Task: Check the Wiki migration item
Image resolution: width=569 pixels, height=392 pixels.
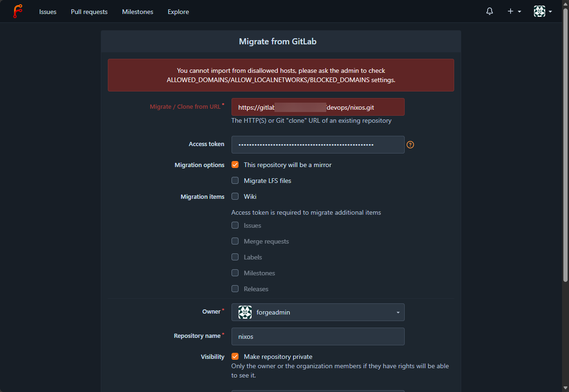Action: point(235,196)
